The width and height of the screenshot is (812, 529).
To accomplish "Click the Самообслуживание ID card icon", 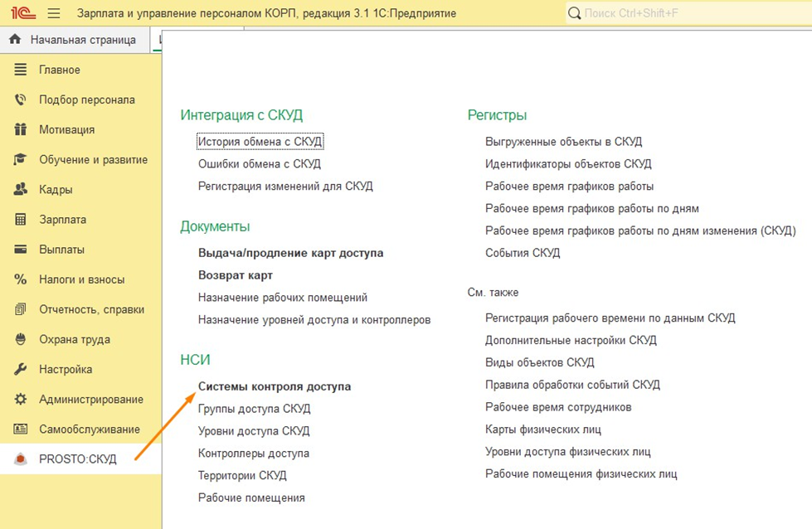I will point(20,430).
